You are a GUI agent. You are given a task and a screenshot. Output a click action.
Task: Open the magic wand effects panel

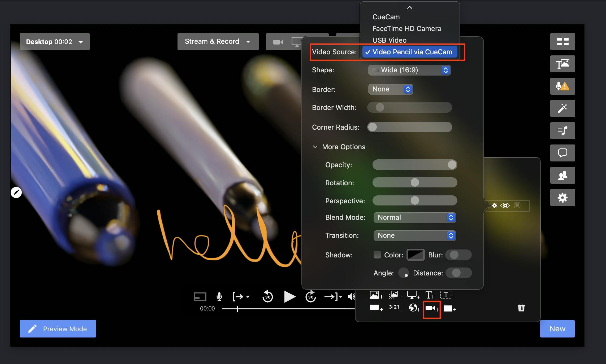[562, 108]
